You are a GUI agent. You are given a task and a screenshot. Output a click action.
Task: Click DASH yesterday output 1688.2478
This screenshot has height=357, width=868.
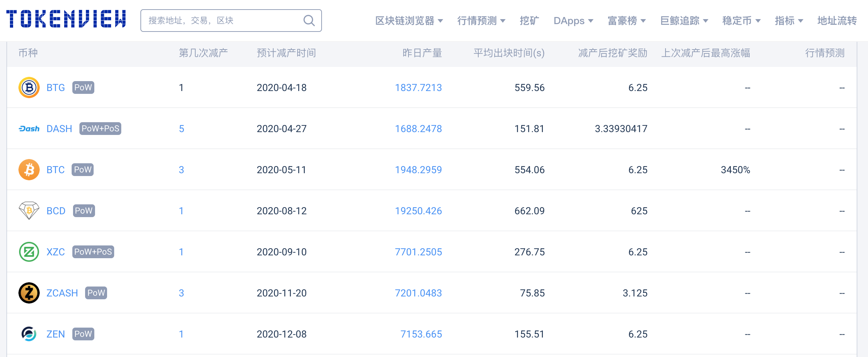(x=418, y=129)
